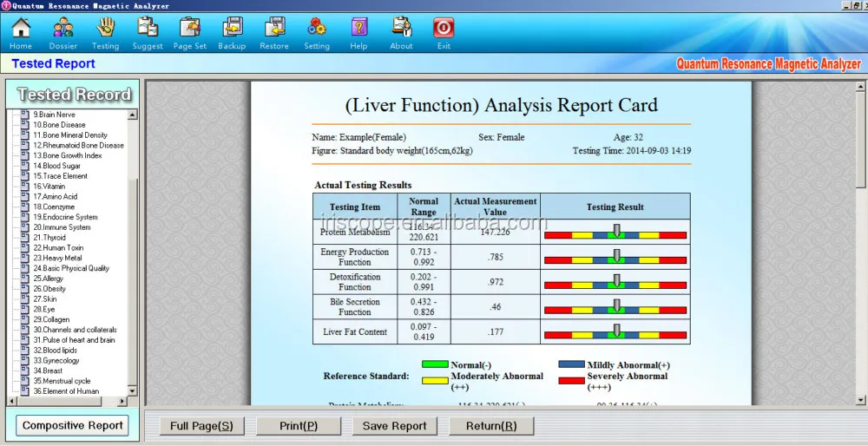Select 21.Thyroid report in the list
This screenshot has width=868, height=446.
click(x=49, y=238)
